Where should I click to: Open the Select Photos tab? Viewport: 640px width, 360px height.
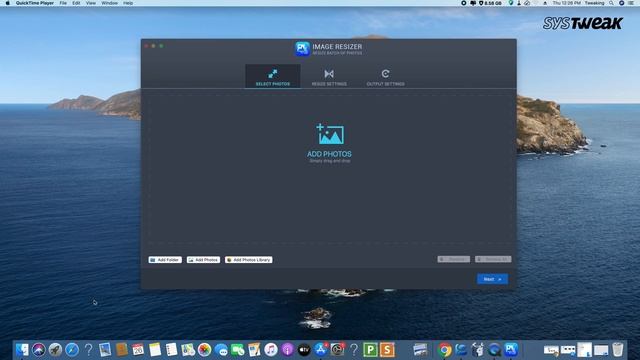[273, 76]
